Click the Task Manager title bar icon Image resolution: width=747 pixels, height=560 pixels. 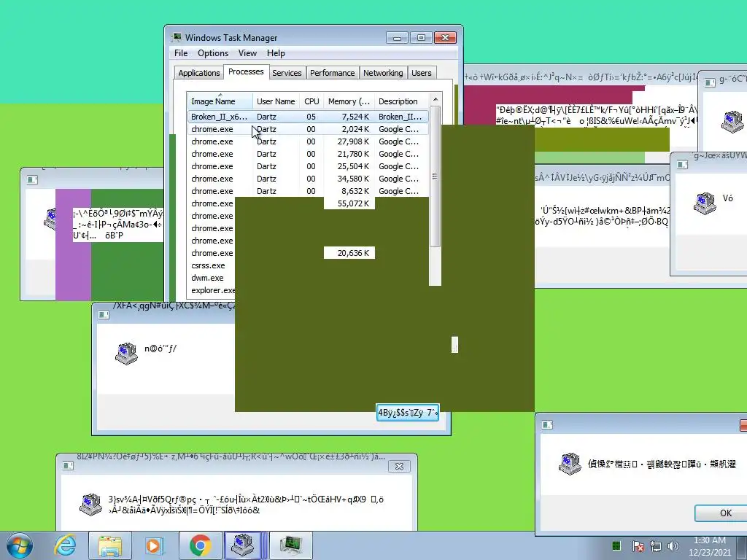177,37
